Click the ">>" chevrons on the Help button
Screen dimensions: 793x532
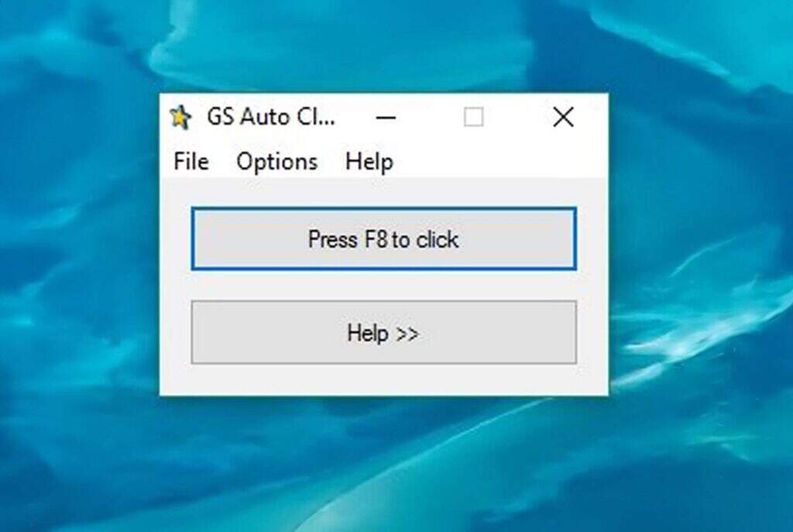pyautogui.click(x=407, y=334)
